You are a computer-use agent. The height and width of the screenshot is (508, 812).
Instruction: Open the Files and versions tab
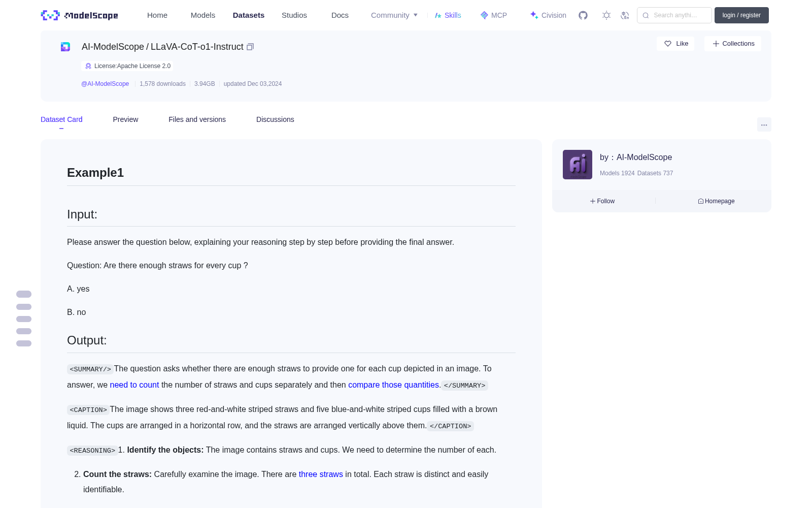[197, 119]
